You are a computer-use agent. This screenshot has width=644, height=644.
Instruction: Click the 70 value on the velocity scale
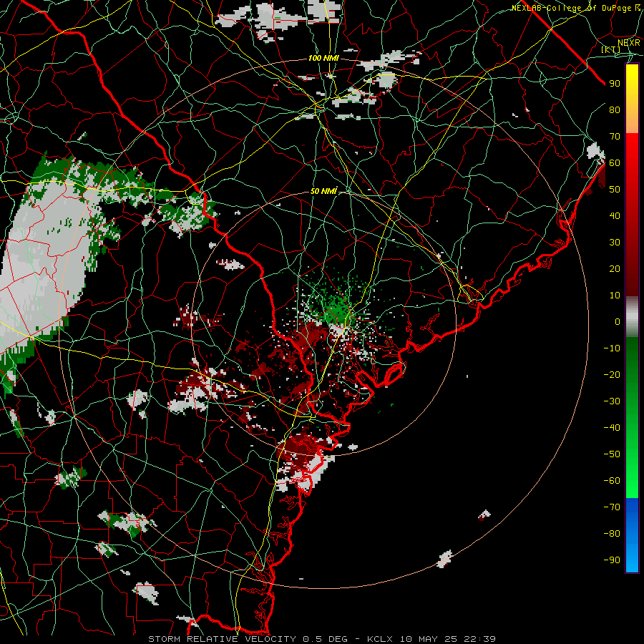[x=615, y=137]
